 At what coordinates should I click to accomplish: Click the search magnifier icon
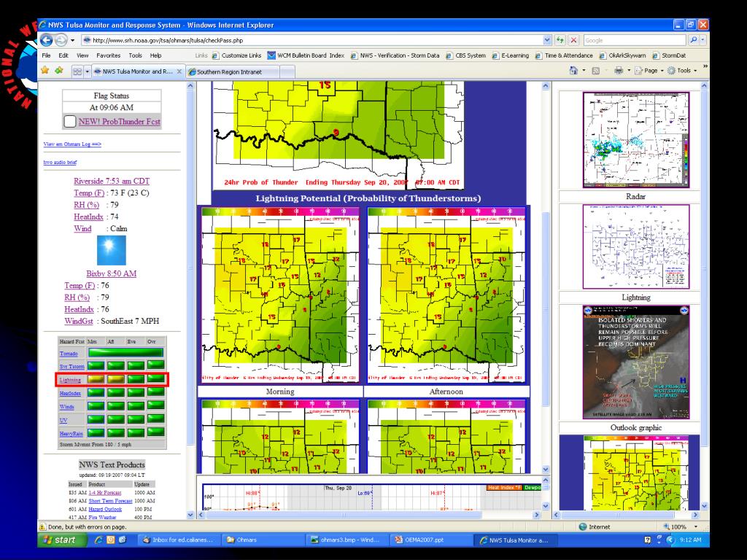(693, 41)
